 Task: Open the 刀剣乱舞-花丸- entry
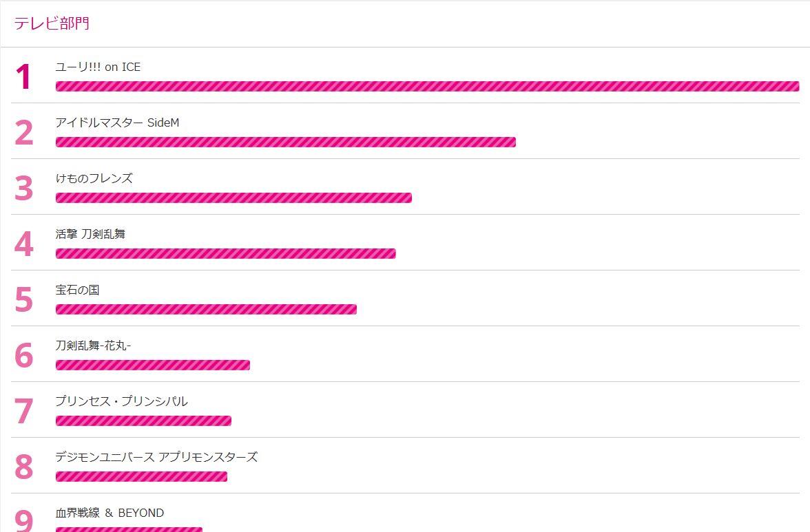pyautogui.click(x=94, y=345)
